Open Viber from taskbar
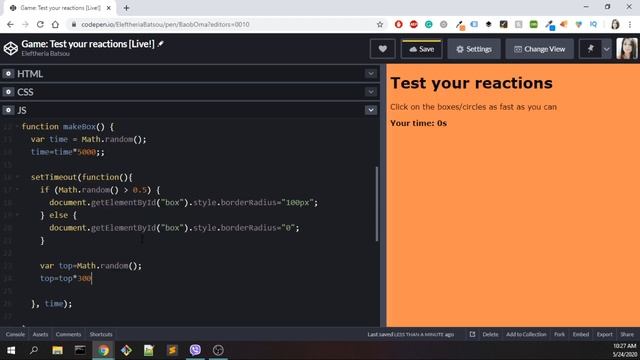Screen dimensions: 640x360 pos(195,350)
